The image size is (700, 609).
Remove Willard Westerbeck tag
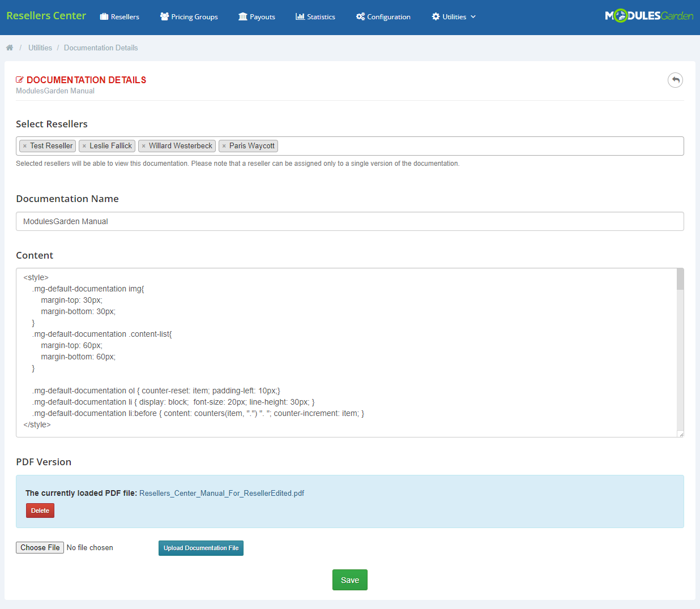(144, 146)
